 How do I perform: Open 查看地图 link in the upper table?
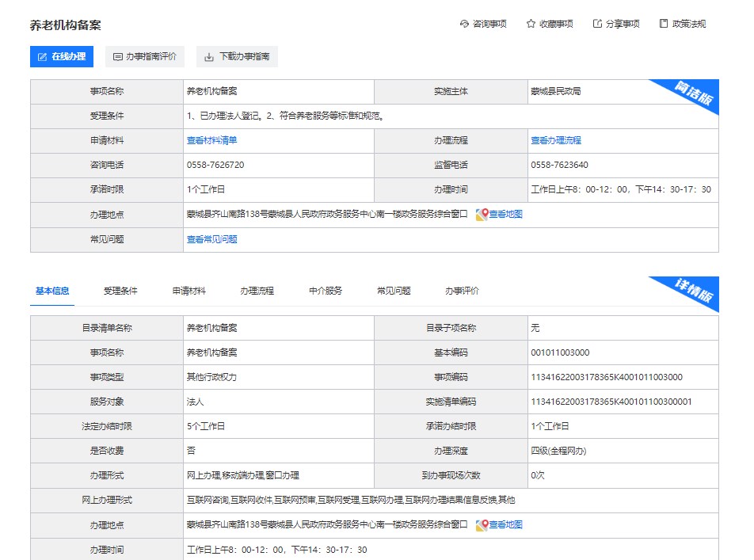point(505,214)
